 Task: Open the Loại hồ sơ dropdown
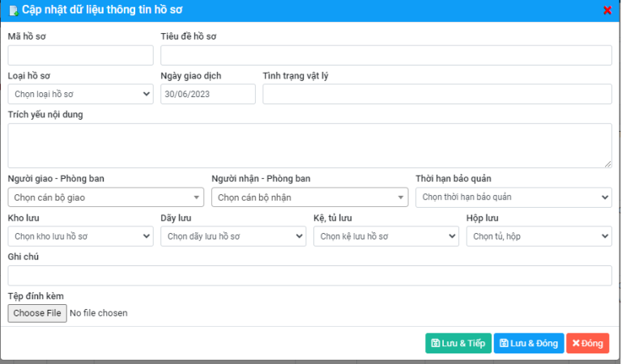click(80, 95)
